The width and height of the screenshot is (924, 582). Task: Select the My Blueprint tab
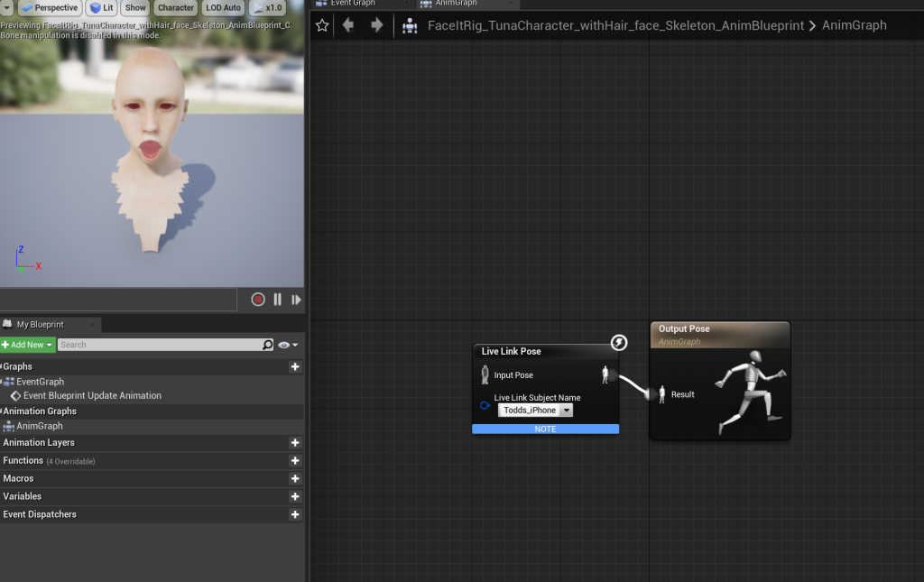[x=41, y=324]
